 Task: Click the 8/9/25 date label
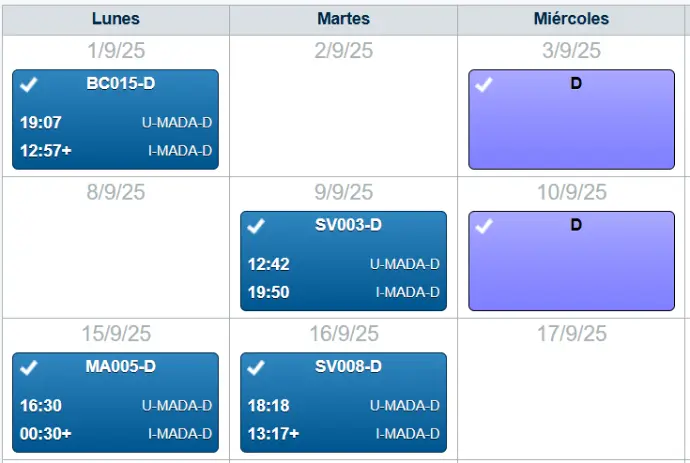(115, 192)
